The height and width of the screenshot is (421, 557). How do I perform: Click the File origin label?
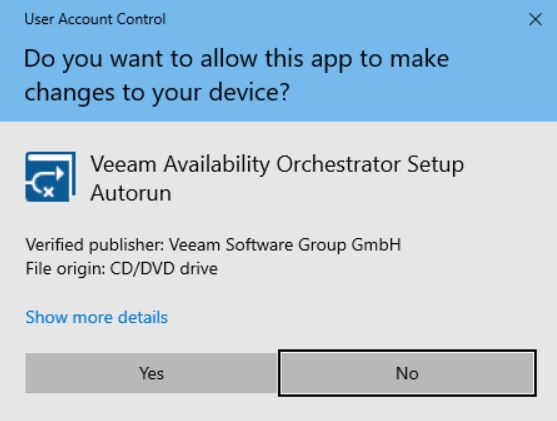(65, 269)
